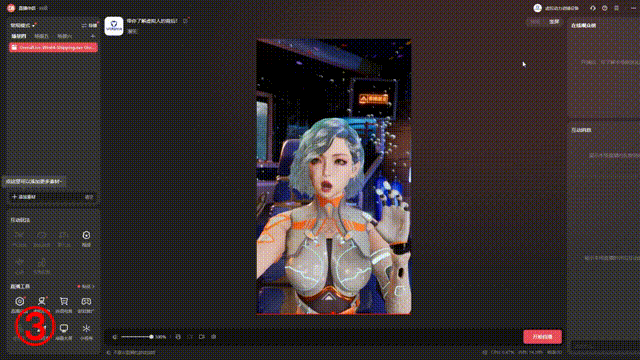Open customer support headset icon
Image resolution: width=640 pixels, height=360 pixels.
(593, 8)
